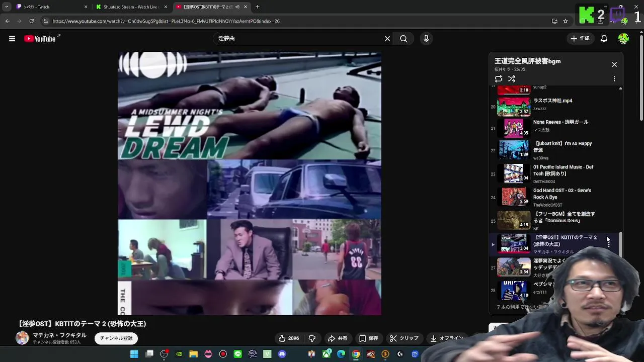The image size is (644, 362).
Task: Click the video player area
Action: (250, 184)
